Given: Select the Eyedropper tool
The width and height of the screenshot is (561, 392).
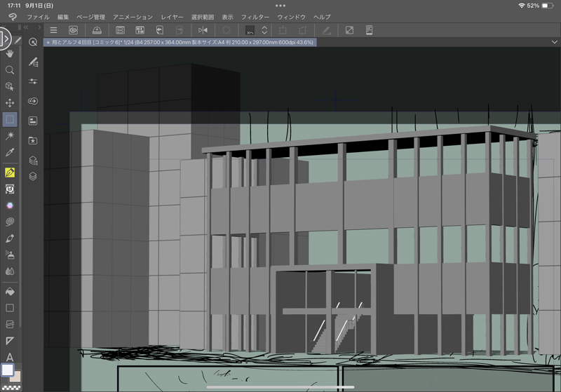Looking at the screenshot, I should [x=10, y=152].
